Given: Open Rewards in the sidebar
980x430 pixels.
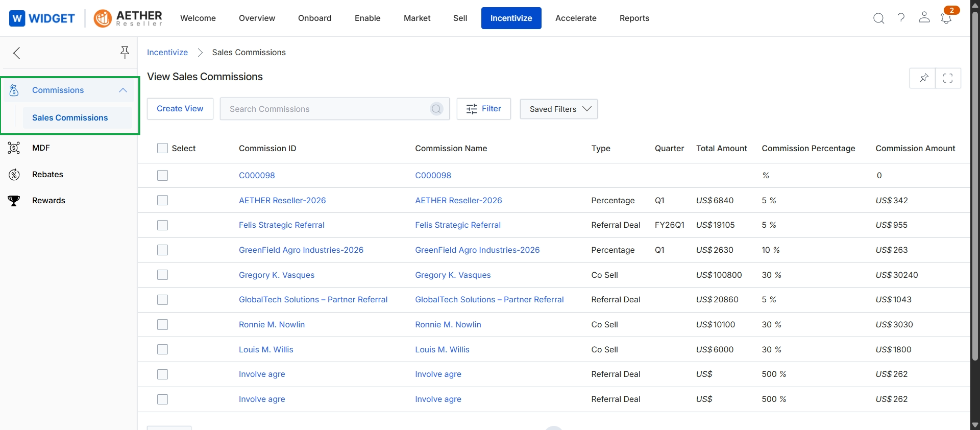Looking at the screenshot, I should tap(48, 200).
